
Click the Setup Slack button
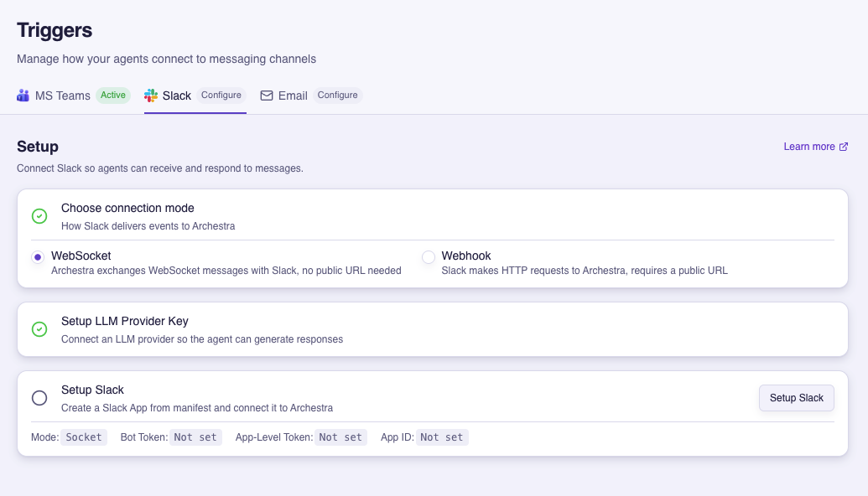[796, 398]
